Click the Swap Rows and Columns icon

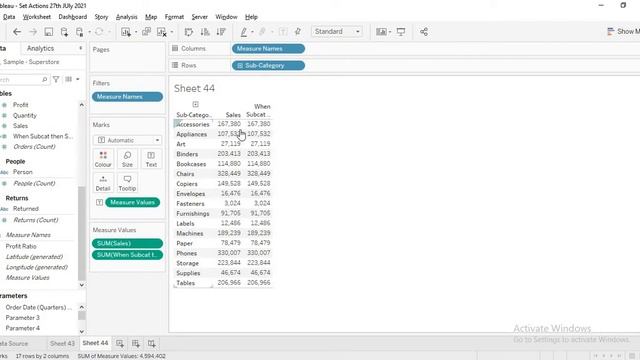[189, 32]
